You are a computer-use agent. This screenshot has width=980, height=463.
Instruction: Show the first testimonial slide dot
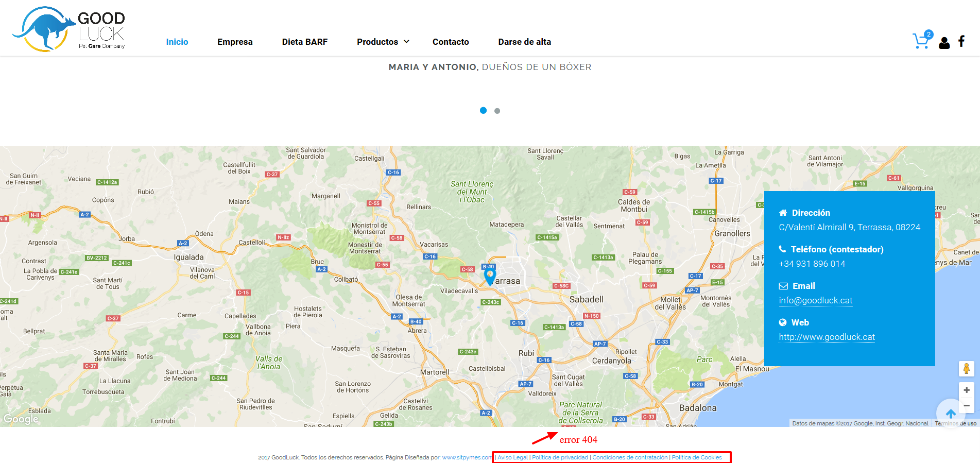[x=483, y=110]
